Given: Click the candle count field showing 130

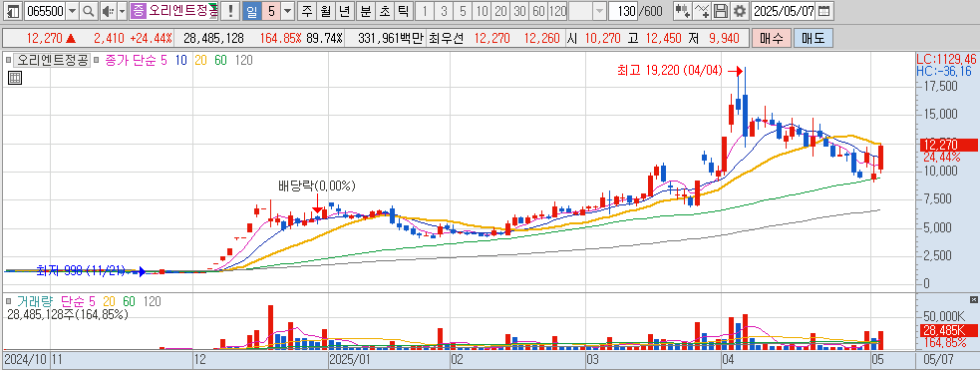Looking at the screenshot, I should click(x=622, y=11).
